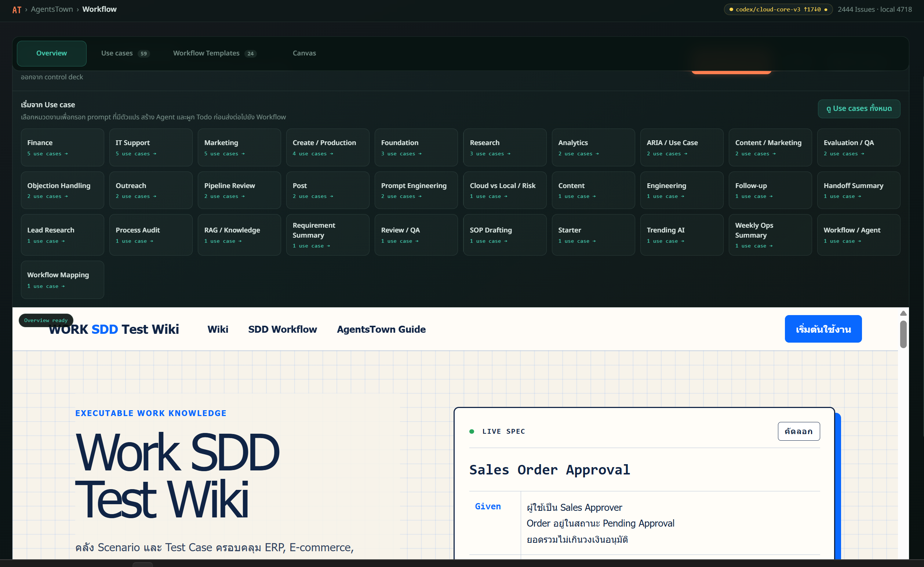The height and width of the screenshot is (567, 924).
Task: Select the Outreach category card
Action: click(x=151, y=190)
